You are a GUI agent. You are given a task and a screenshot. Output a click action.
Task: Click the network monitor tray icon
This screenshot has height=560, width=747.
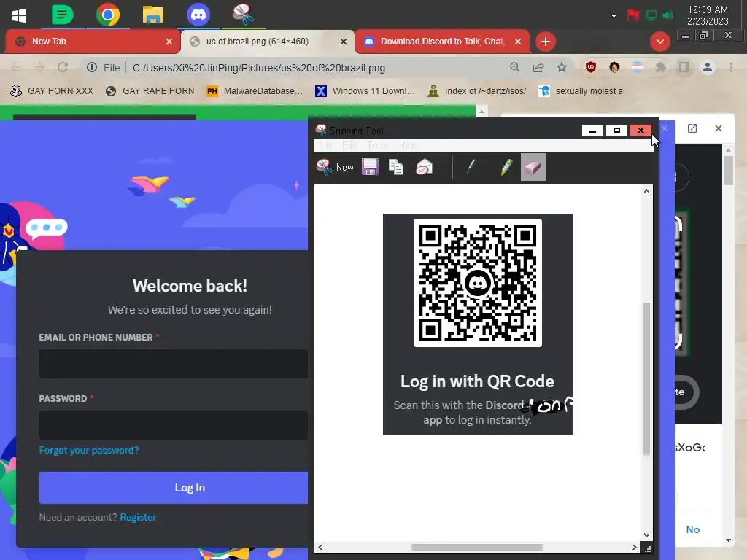651,16
